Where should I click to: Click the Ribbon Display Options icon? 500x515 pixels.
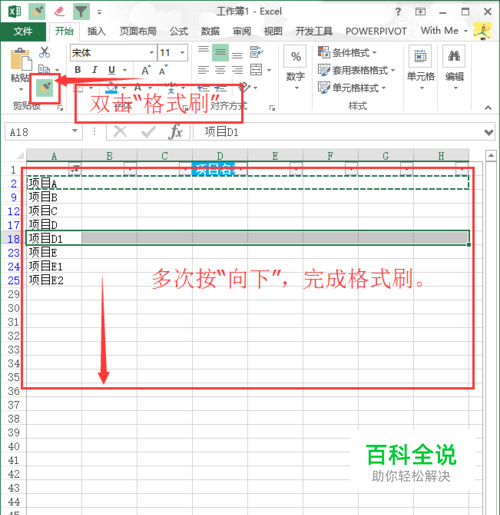point(420,12)
